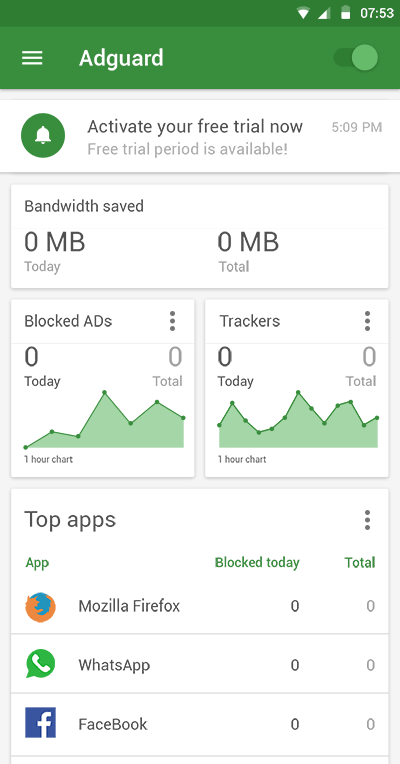Tap the Bandwidth saved card

[200, 236]
